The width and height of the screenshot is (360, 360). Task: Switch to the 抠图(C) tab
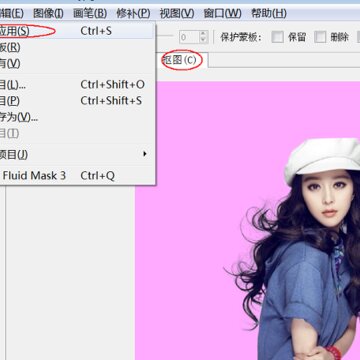click(x=182, y=60)
